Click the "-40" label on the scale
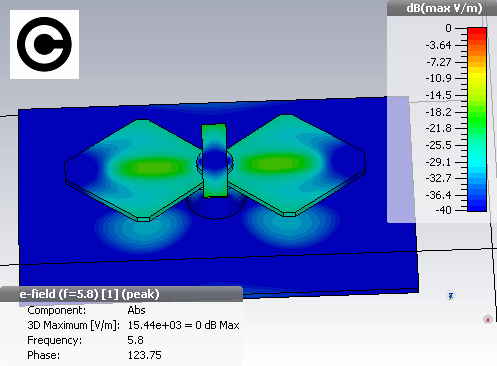This screenshot has width=497, height=366. [x=443, y=210]
